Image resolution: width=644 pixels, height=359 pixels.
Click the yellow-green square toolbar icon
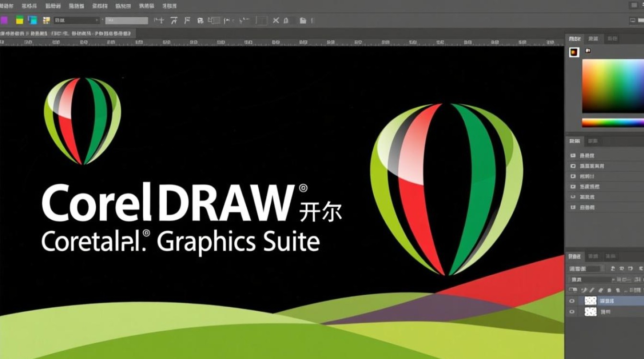(x=20, y=20)
